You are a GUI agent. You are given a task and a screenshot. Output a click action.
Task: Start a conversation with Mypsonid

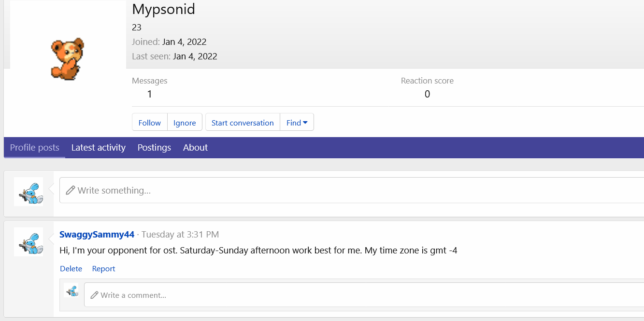[243, 122]
